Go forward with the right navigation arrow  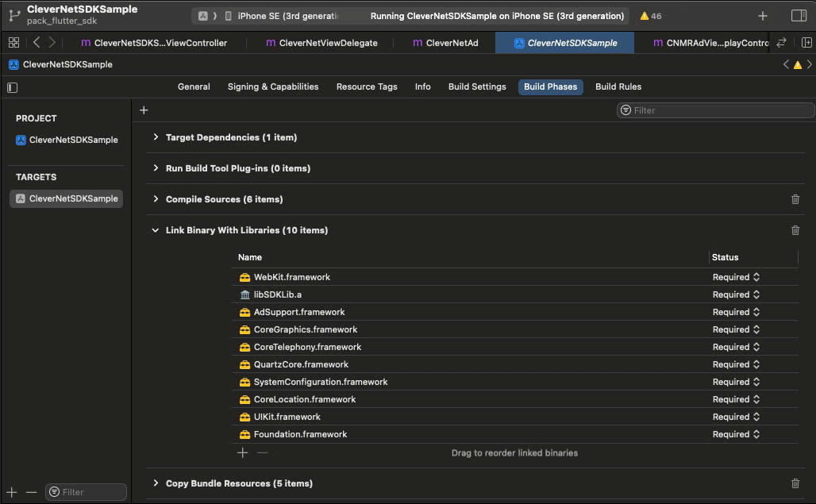[x=52, y=43]
